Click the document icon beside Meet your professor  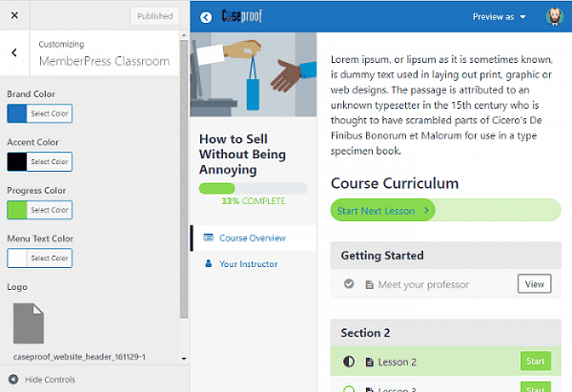369,284
